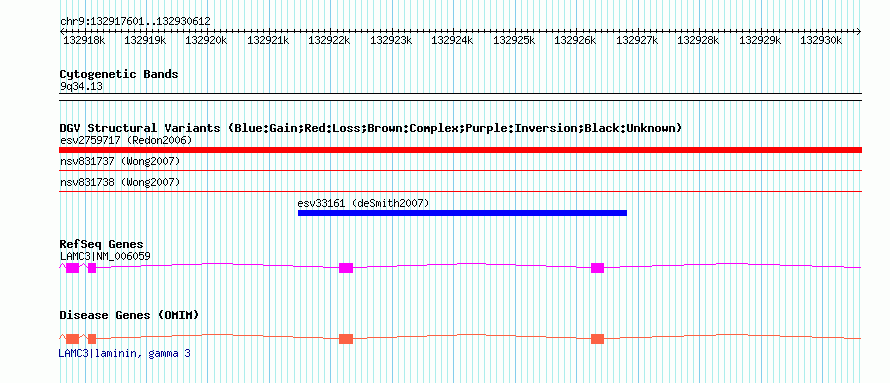Viewport: 890px width, 383px height.
Task: Click the magenta RefSeq exon near 132926k
Action: (597, 268)
